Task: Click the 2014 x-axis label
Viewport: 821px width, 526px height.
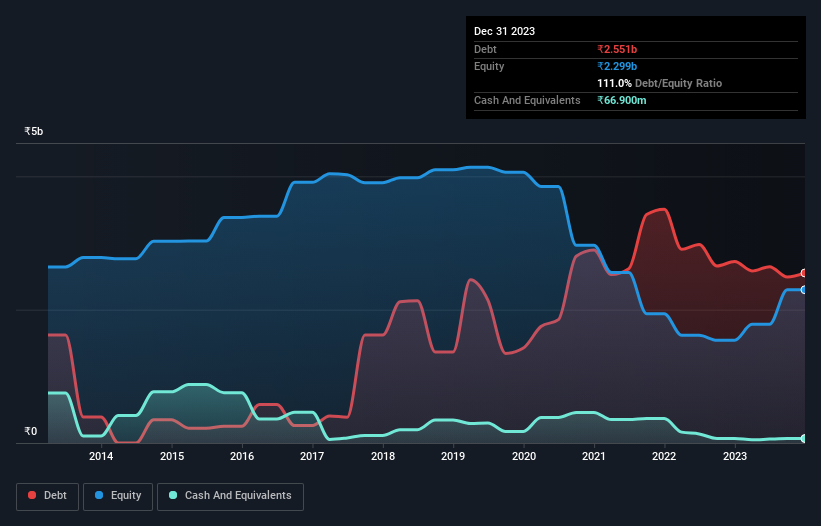Action: click(101, 456)
